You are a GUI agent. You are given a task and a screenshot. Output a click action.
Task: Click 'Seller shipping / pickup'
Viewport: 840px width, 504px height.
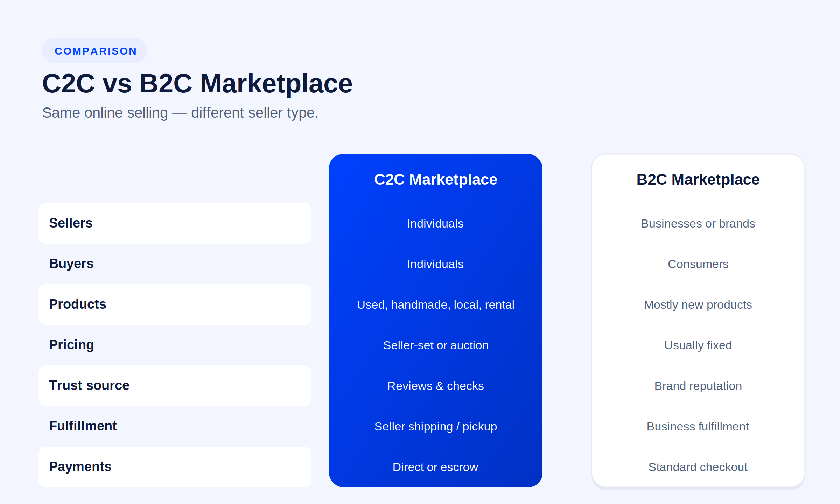pyautogui.click(x=436, y=427)
